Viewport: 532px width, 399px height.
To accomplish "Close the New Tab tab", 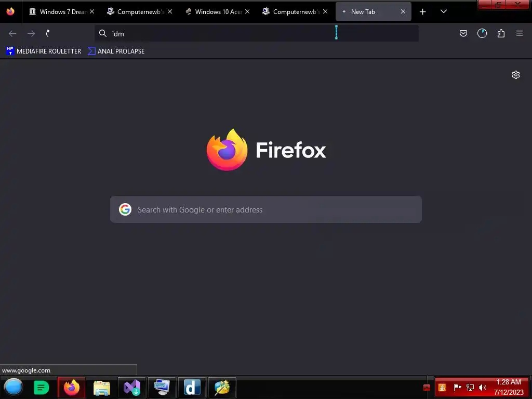I will pyautogui.click(x=403, y=11).
